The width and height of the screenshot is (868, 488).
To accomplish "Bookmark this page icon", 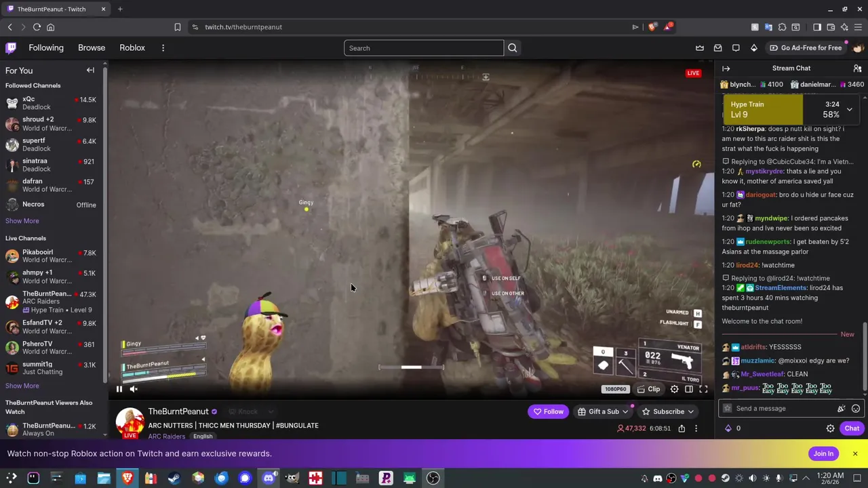I will [x=178, y=27].
